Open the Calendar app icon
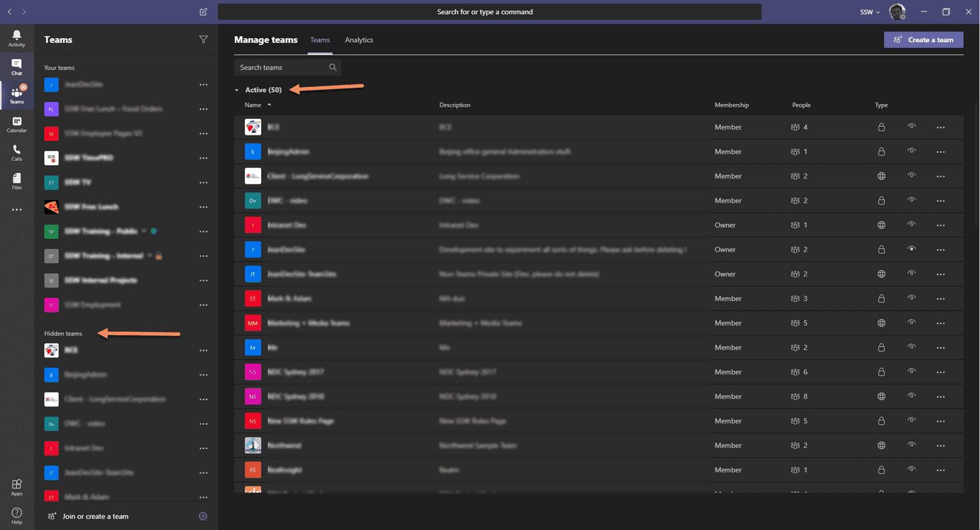This screenshot has width=980, height=530. pos(17,124)
